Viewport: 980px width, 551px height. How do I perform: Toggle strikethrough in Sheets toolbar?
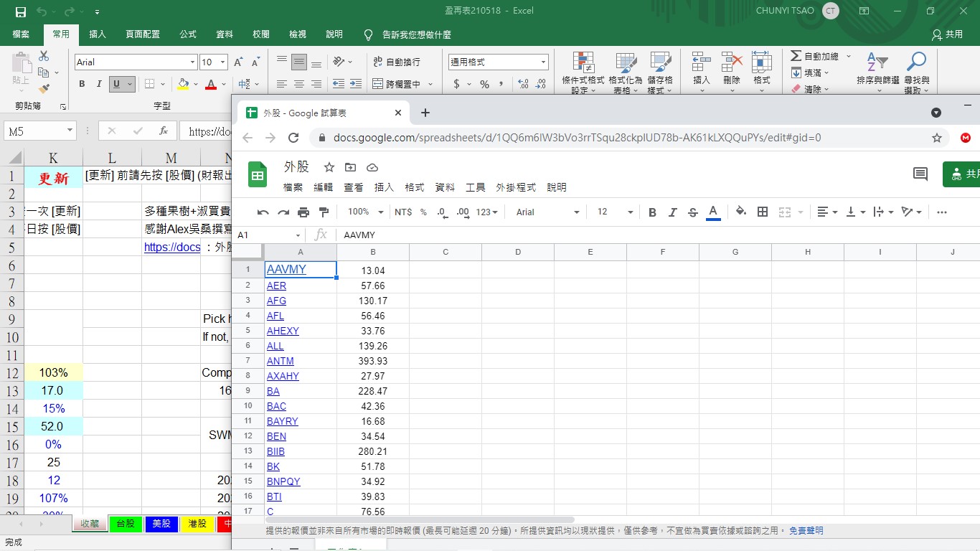(692, 212)
